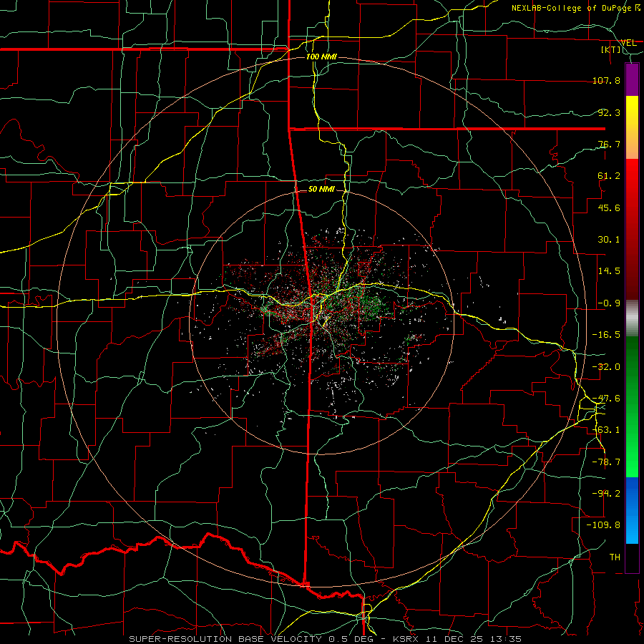Select the 30.1 scale value
This screenshot has width=644, height=644.
(609, 240)
